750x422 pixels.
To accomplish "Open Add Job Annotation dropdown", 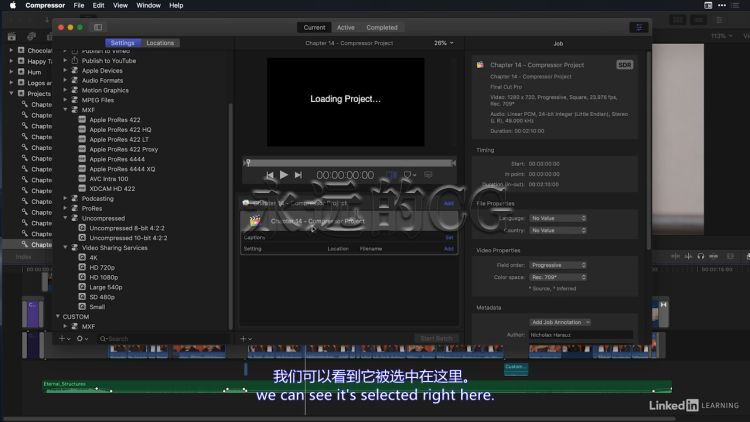I will [x=560, y=322].
